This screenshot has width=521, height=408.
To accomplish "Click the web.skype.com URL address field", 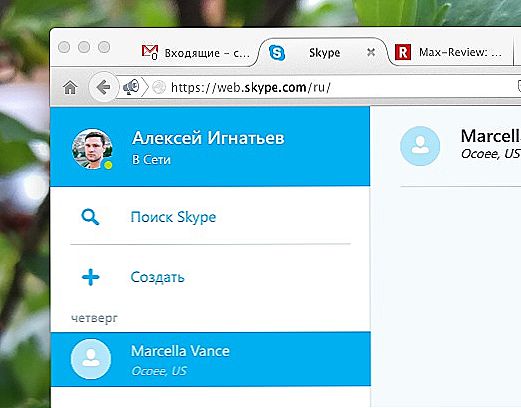I will pyautogui.click(x=340, y=87).
